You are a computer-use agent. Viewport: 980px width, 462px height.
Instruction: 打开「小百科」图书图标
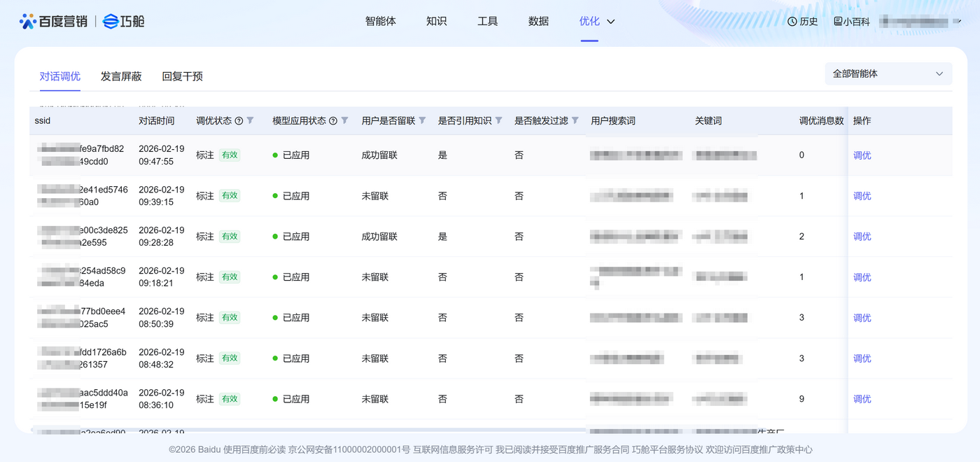837,21
